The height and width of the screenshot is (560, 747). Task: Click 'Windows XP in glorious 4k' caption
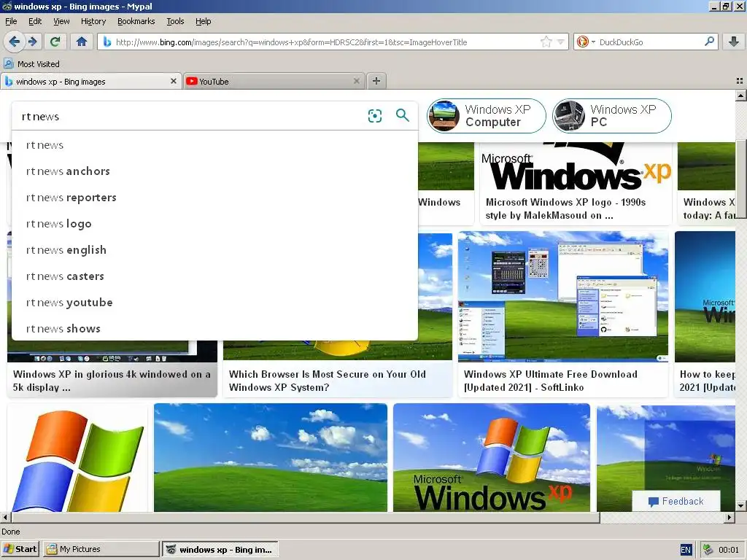(112, 381)
